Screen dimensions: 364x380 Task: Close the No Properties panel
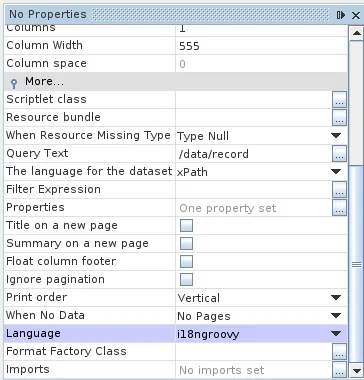356,15
